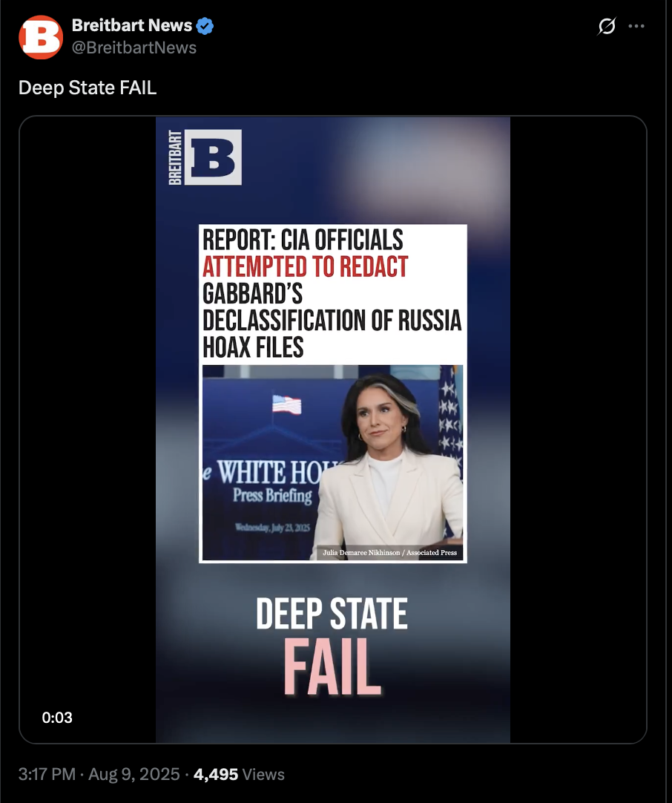Visit the @BreitbartNews handle link
The height and width of the screenshot is (803, 672).
[x=134, y=47]
